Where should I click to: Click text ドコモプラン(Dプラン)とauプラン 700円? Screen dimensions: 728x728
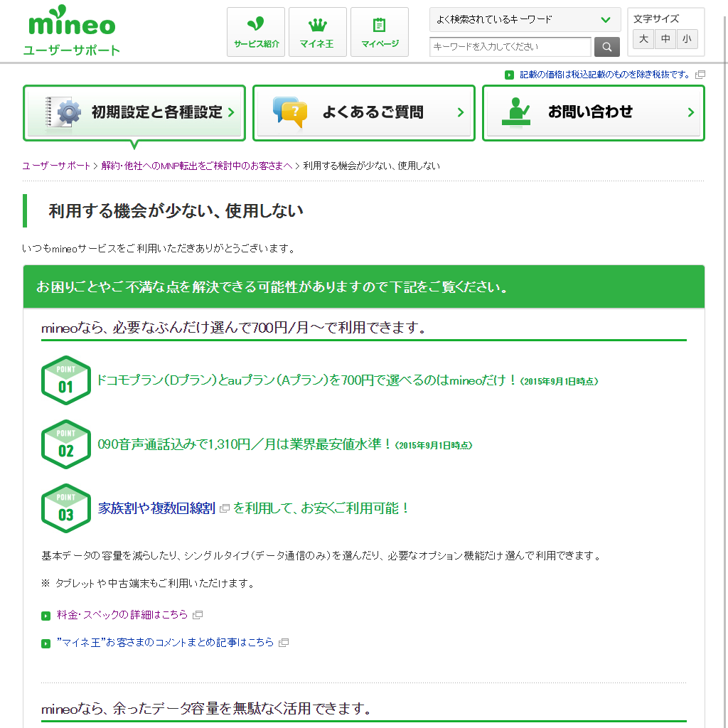click(306, 381)
